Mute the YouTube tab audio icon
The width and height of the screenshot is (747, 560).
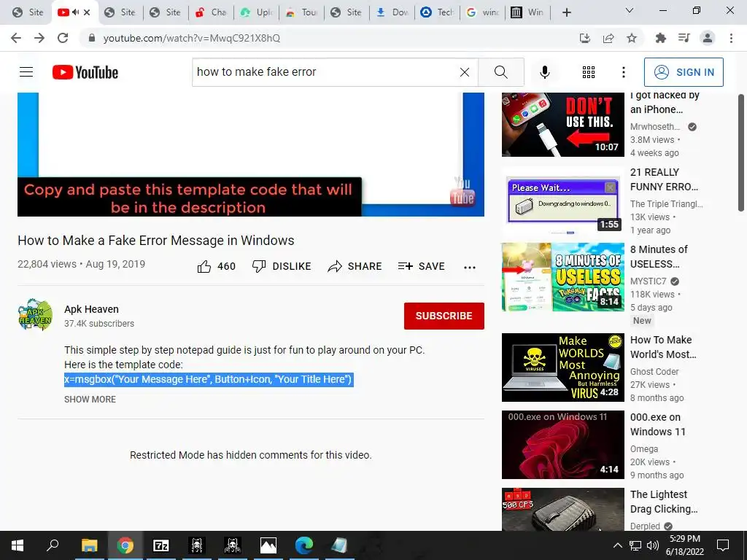75,12
